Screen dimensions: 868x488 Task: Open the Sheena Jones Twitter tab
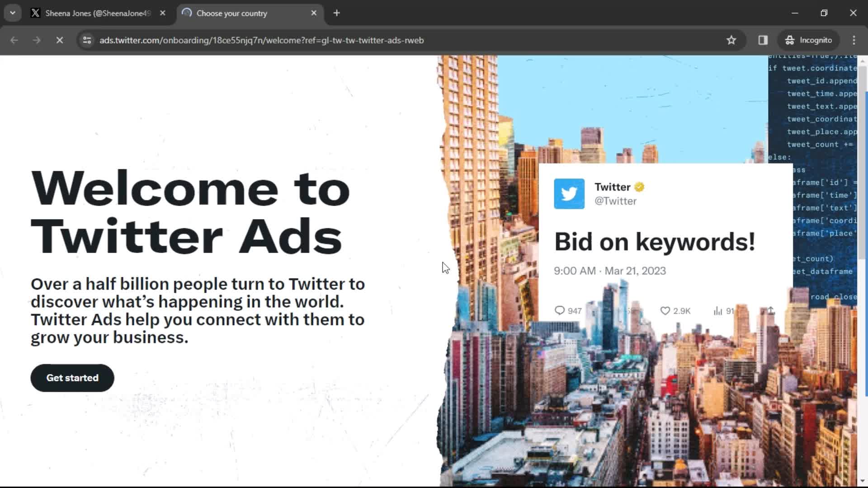[x=97, y=13]
